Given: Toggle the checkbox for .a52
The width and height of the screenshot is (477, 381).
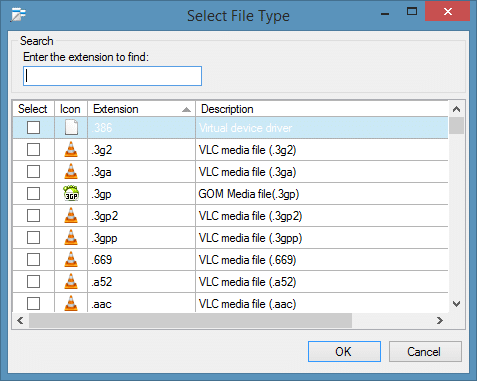Looking at the screenshot, I should pyautogui.click(x=33, y=281).
